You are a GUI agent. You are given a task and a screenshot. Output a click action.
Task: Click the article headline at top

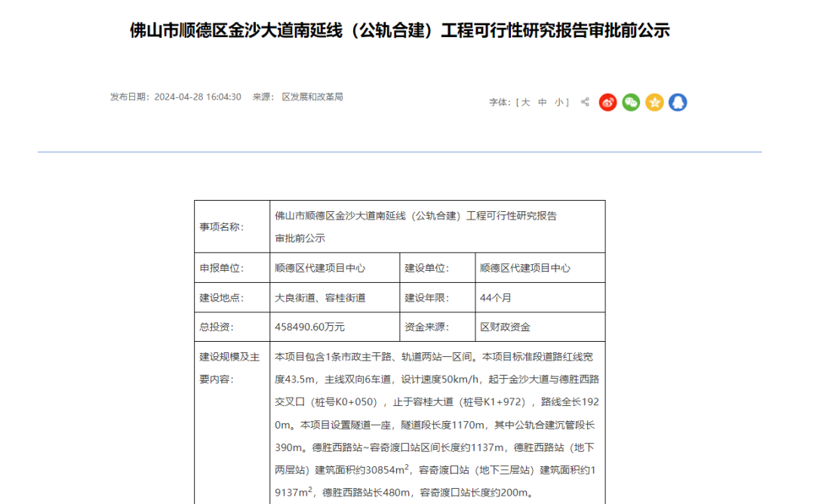pos(400,31)
